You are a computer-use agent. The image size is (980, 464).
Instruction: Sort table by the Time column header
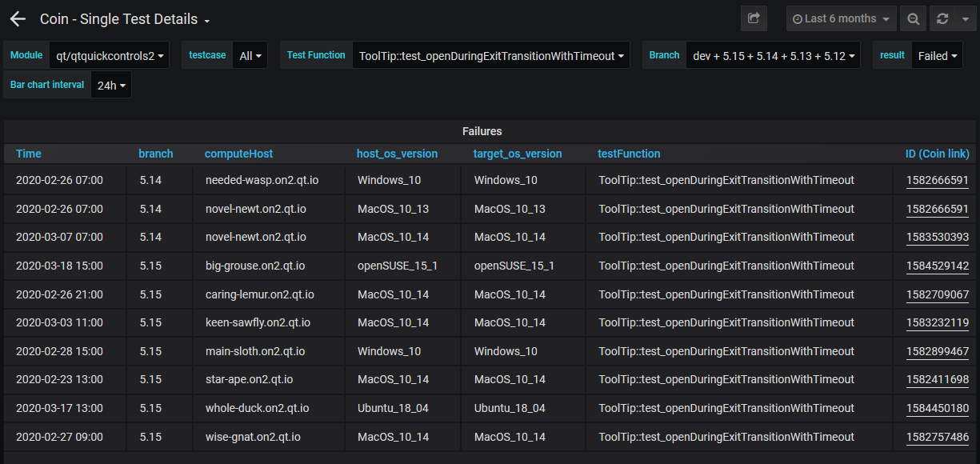point(29,154)
